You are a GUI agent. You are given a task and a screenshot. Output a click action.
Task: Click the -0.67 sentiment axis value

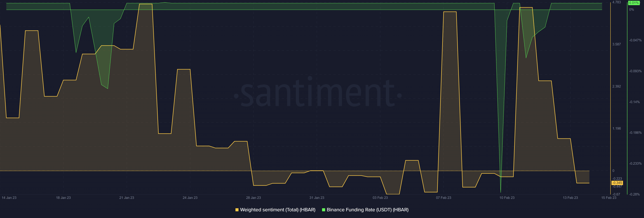point(616,194)
